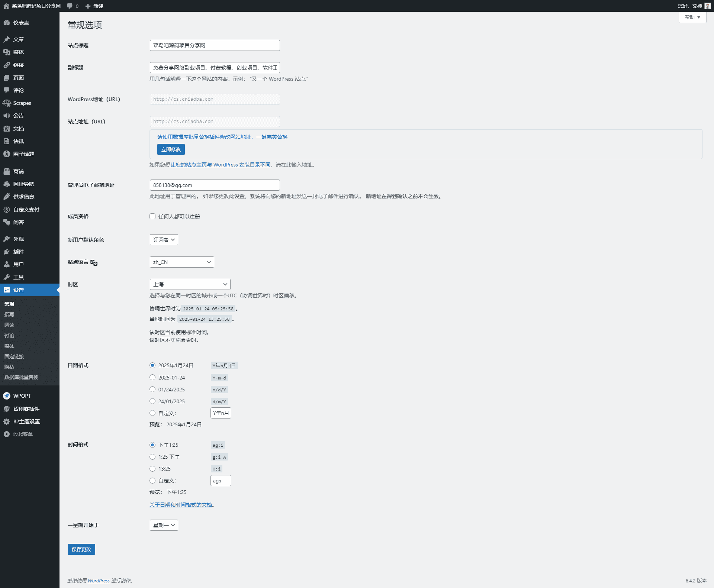Click the WPOPT rocket icon

coord(7,396)
